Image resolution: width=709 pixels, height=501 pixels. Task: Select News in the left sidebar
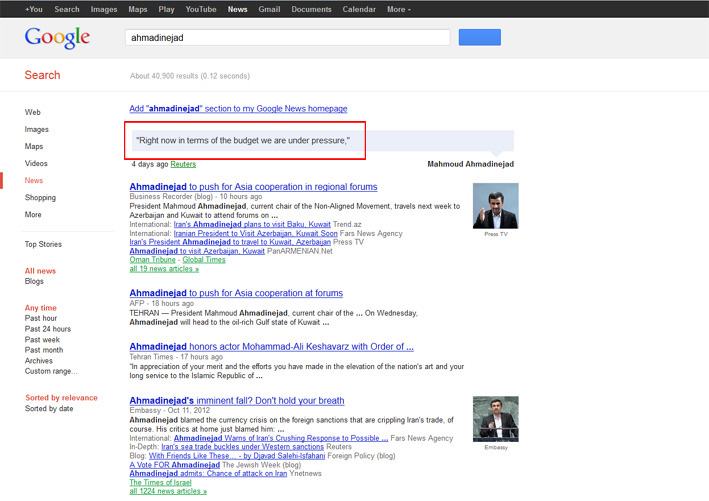pos(34,180)
